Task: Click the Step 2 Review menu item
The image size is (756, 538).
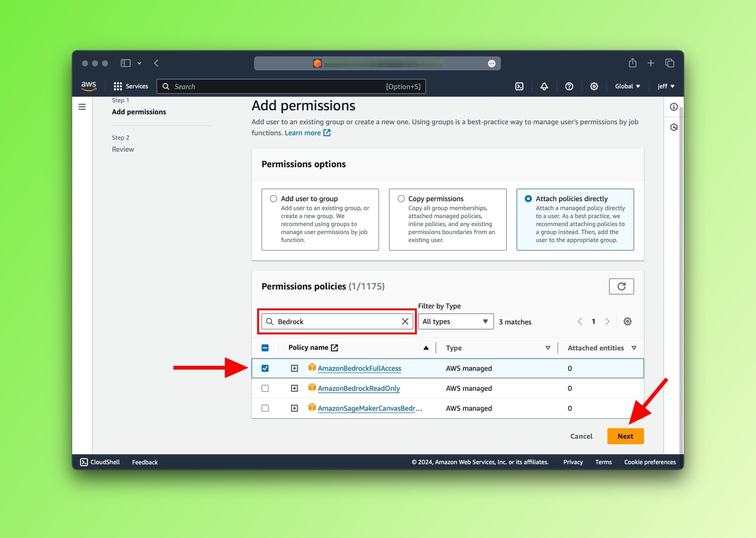Action: 123,148
